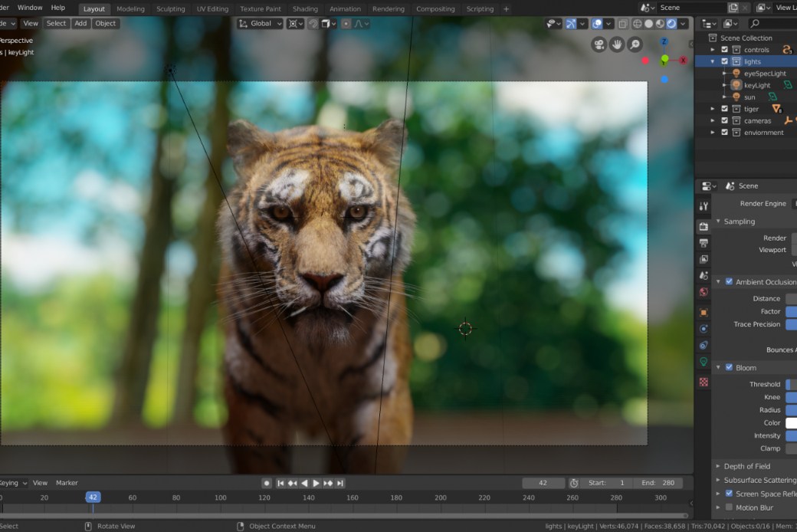Screen dimensions: 797x532
Task: Open the Output properties tab icon
Action: point(704,243)
